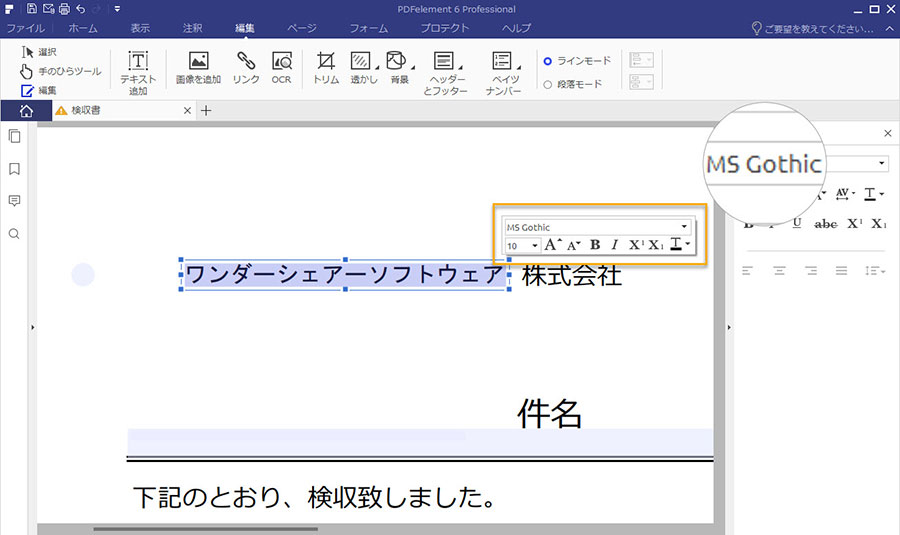The height and width of the screenshot is (535, 900).
Task: Select the 段落モード radio button
Action: click(x=548, y=84)
